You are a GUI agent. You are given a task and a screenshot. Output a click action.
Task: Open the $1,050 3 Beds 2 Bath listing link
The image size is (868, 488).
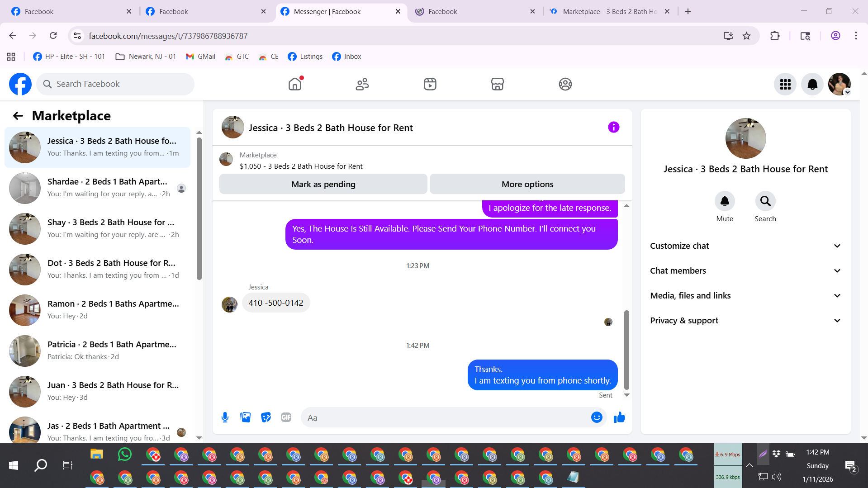(301, 166)
